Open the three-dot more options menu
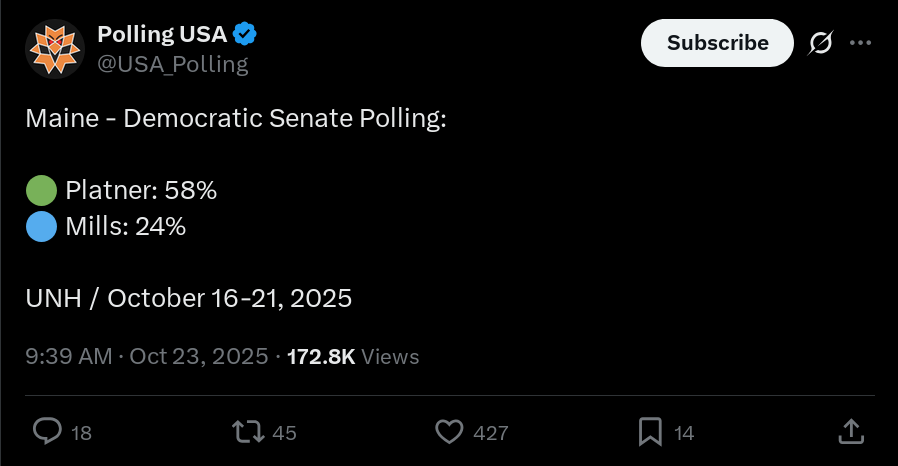Viewport: 898px width, 466px height. [x=860, y=43]
